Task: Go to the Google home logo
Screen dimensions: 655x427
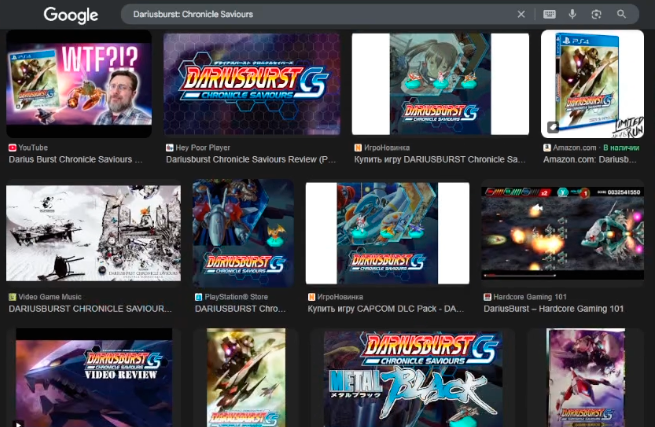Action: pyautogui.click(x=71, y=15)
